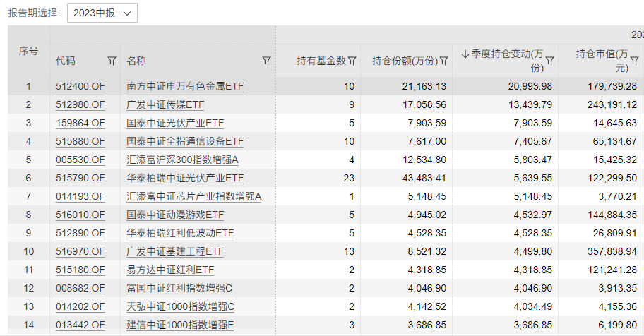The height and width of the screenshot is (336, 644).
Task: Select holding shares value 17,058.56
Action: click(424, 104)
